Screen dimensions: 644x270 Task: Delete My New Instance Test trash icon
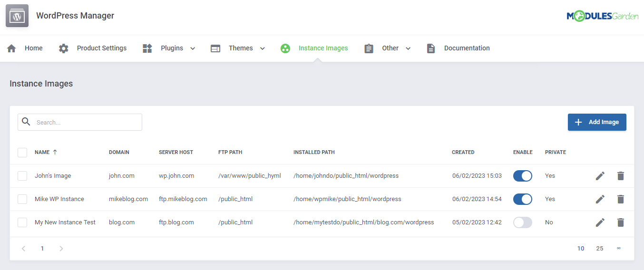click(620, 222)
